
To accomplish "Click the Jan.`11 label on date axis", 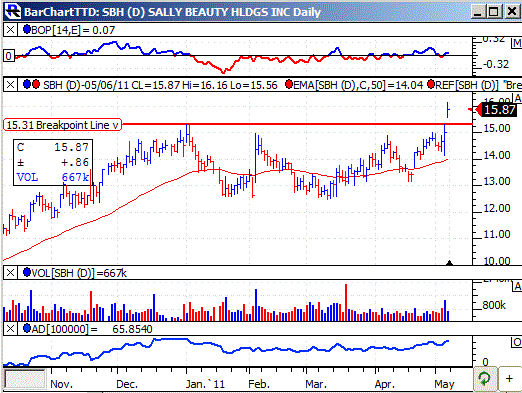I will click(x=205, y=384).
